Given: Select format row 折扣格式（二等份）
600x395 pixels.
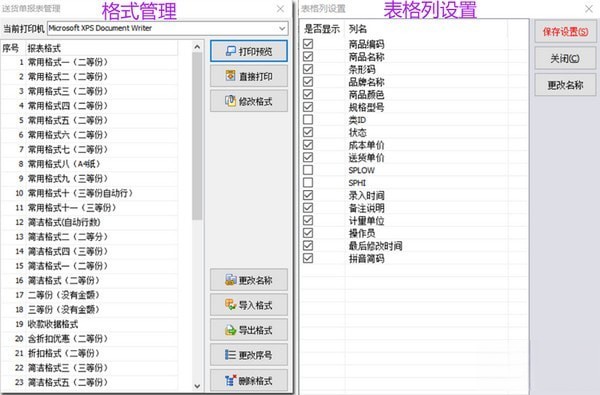Looking at the screenshot, I should coord(90,353).
